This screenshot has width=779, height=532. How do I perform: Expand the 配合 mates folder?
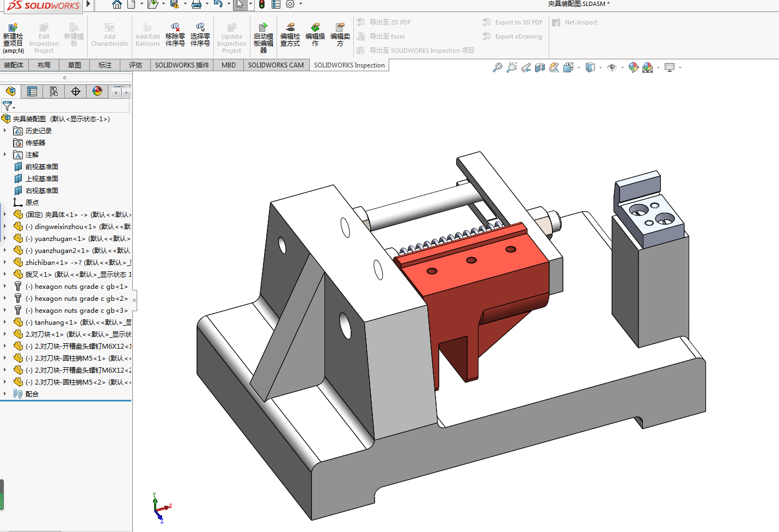5,394
